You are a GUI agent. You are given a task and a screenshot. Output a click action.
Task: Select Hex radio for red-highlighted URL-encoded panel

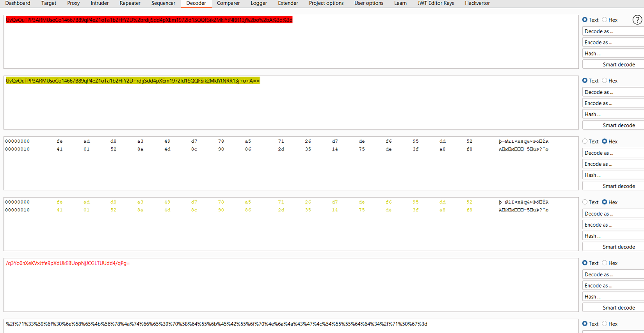point(605,20)
